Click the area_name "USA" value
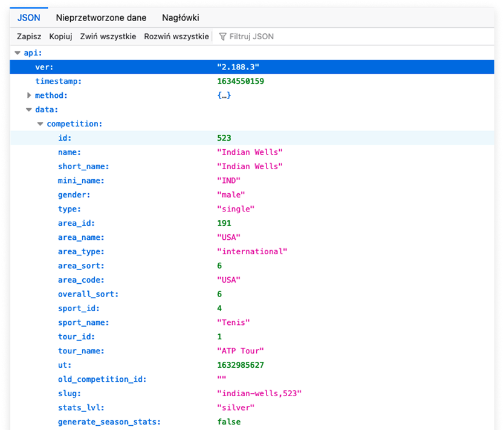This screenshot has width=504, height=430. [x=228, y=237]
